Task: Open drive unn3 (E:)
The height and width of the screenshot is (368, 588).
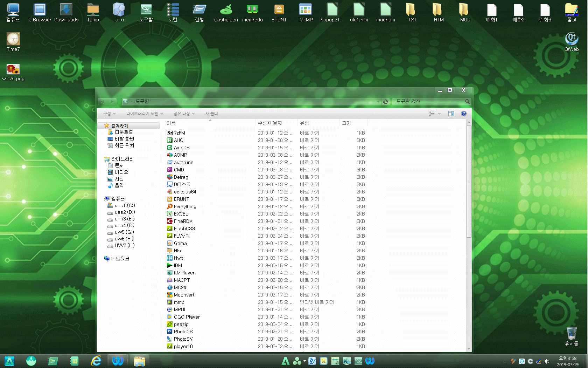Action: pos(121,219)
